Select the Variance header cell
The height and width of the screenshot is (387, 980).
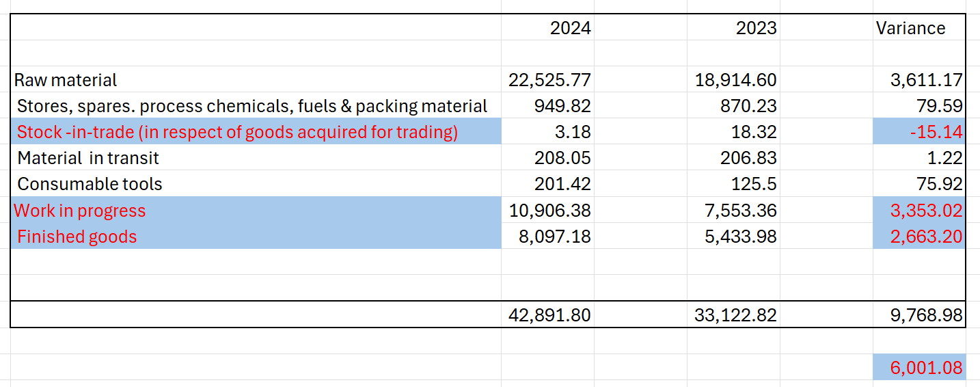[910, 28]
